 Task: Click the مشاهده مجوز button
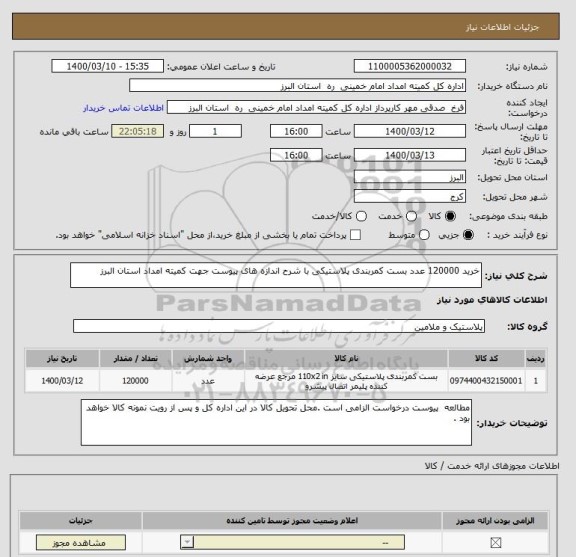(81, 543)
